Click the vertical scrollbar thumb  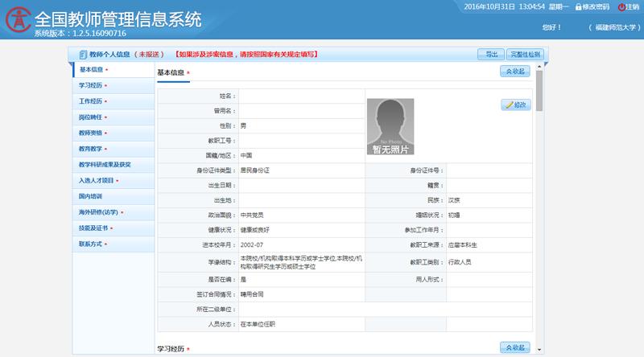tap(539, 91)
